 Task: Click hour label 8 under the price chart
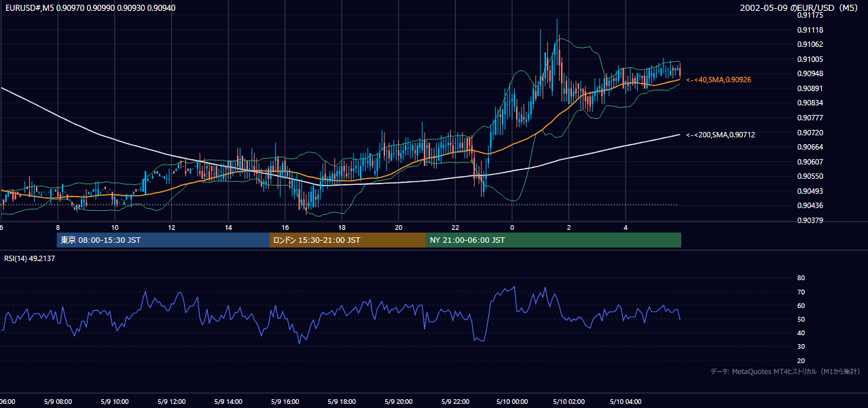point(58,227)
